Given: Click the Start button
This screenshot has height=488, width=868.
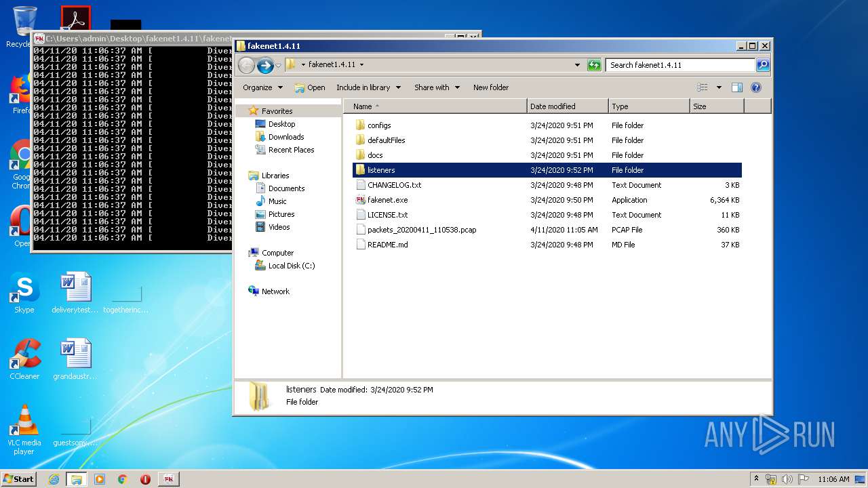Looking at the screenshot, I should coord(18,479).
